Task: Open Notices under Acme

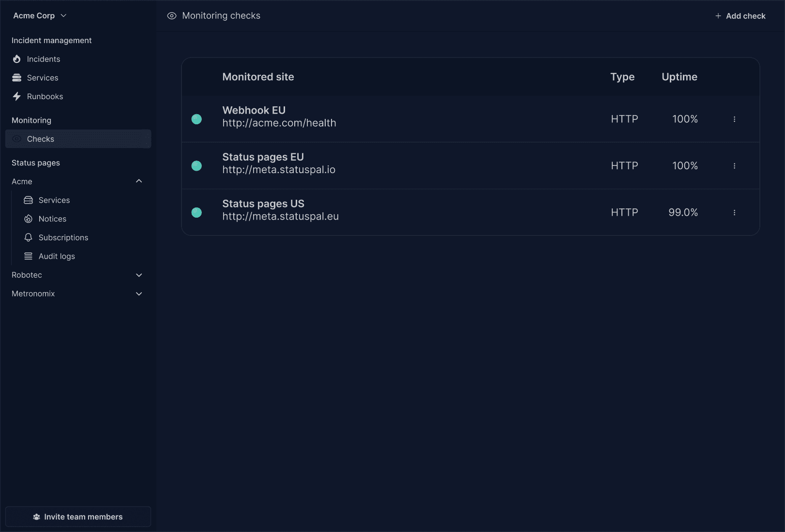Action: tap(52, 219)
